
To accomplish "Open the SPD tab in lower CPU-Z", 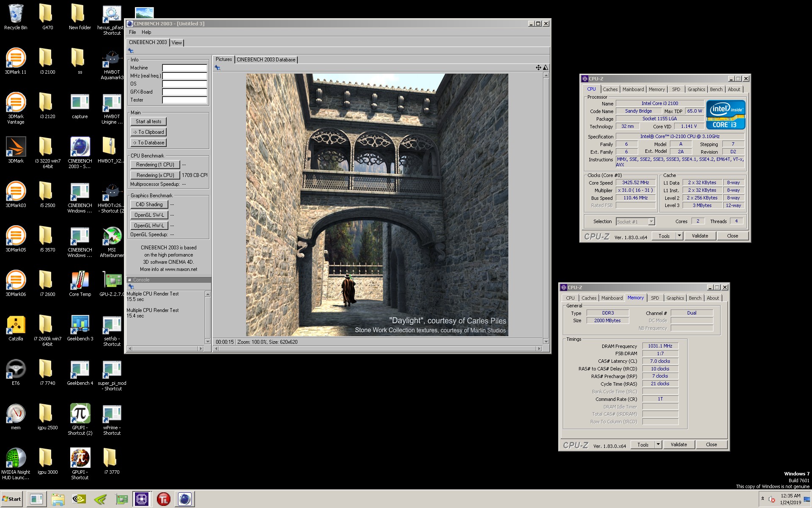I will pyautogui.click(x=655, y=298).
